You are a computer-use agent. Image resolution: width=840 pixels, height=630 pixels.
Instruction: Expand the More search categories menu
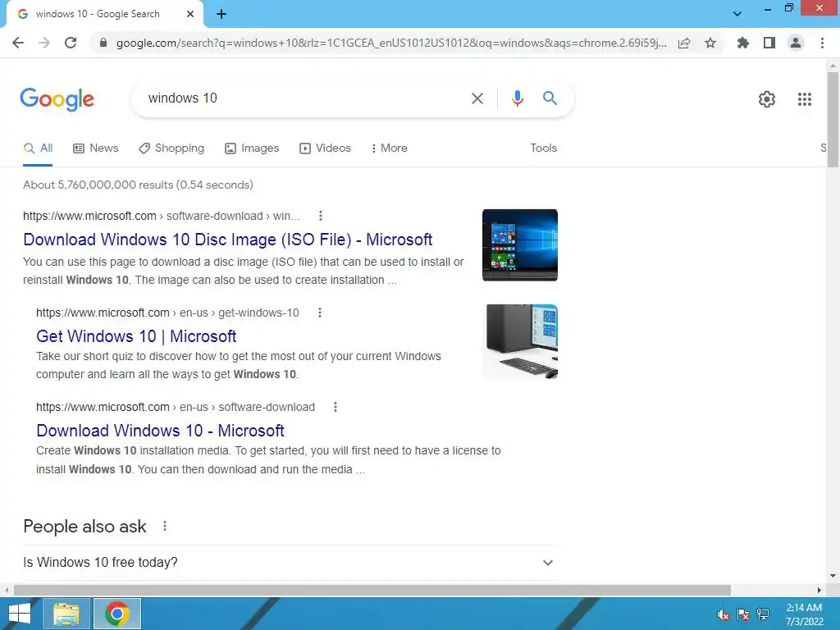click(390, 148)
